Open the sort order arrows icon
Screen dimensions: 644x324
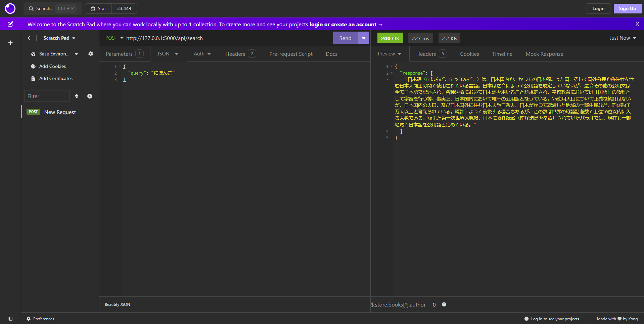click(77, 96)
